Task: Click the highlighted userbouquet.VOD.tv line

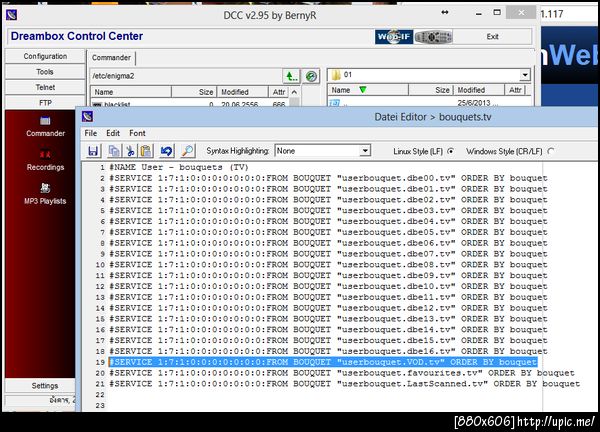Action: [x=323, y=362]
